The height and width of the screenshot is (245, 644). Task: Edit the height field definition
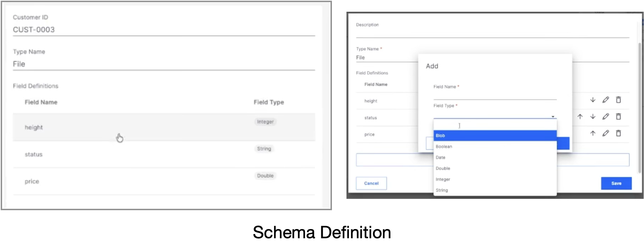(606, 100)
